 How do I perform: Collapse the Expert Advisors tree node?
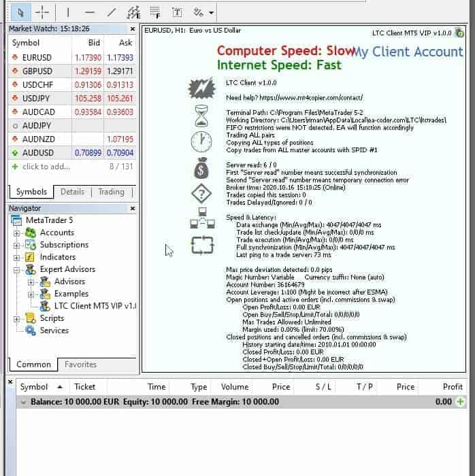click(x=17, y=269)
